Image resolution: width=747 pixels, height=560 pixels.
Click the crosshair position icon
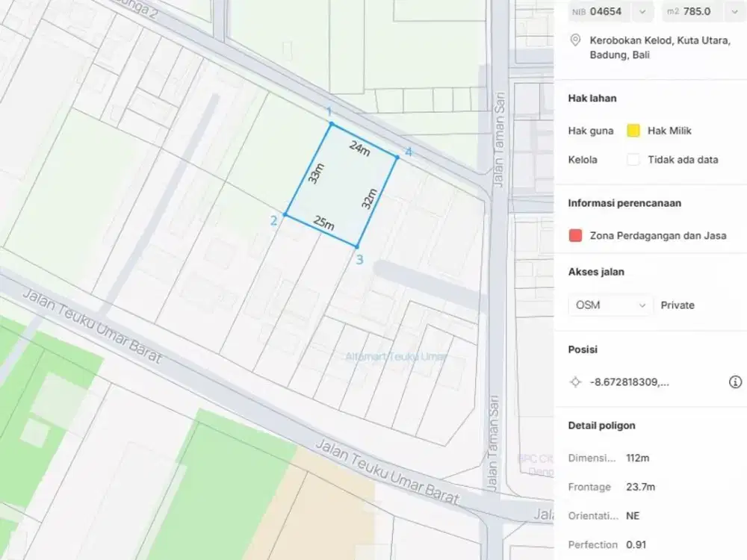(x=575, y=382)
